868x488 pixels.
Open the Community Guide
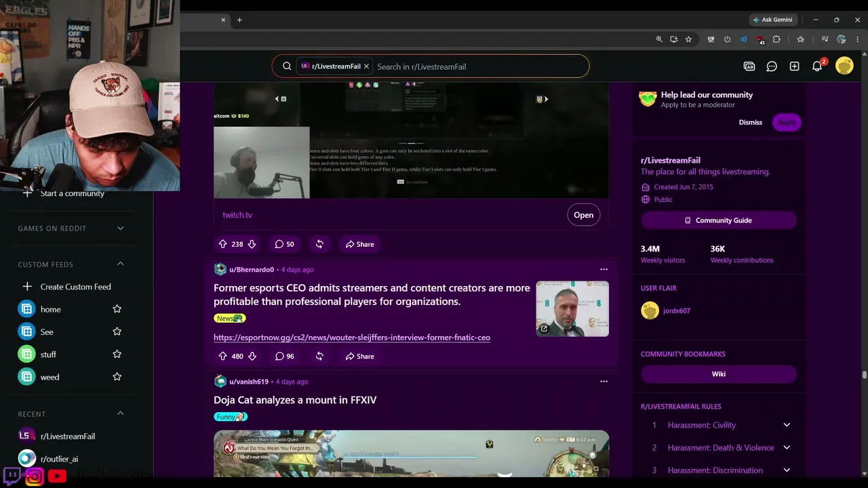719,220
